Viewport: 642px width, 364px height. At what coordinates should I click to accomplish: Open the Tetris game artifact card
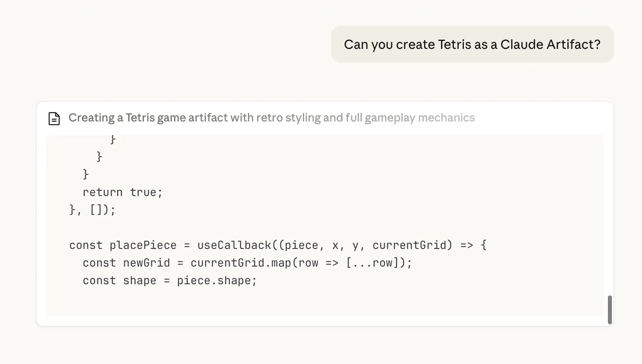coord(325,214)
